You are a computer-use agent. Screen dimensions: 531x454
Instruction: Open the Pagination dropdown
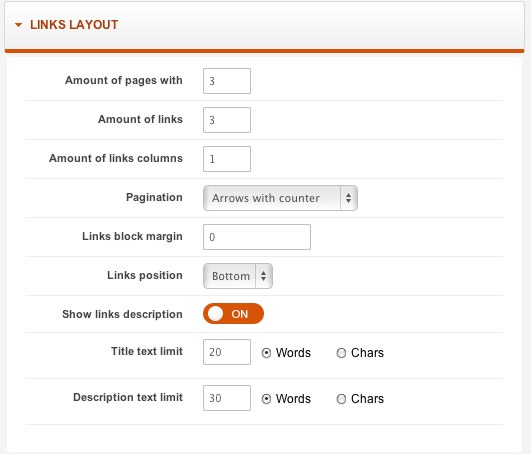coord(280,198)
